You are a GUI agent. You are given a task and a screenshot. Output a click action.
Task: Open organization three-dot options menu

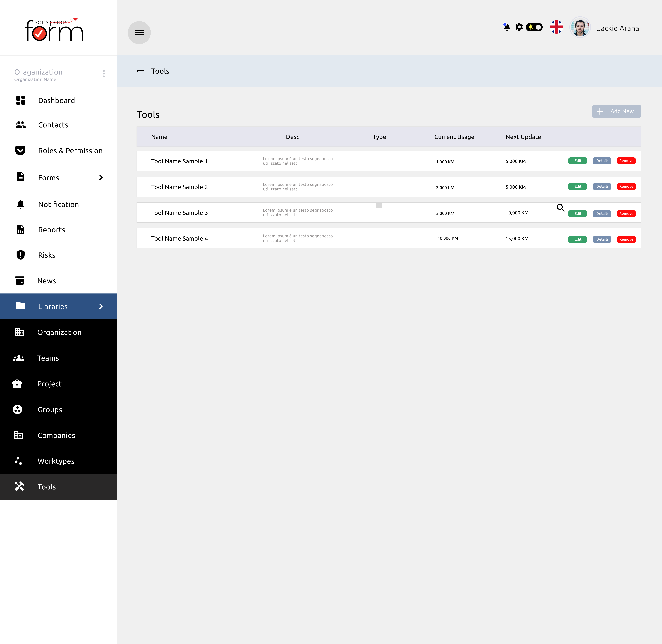tap(104, 74)
